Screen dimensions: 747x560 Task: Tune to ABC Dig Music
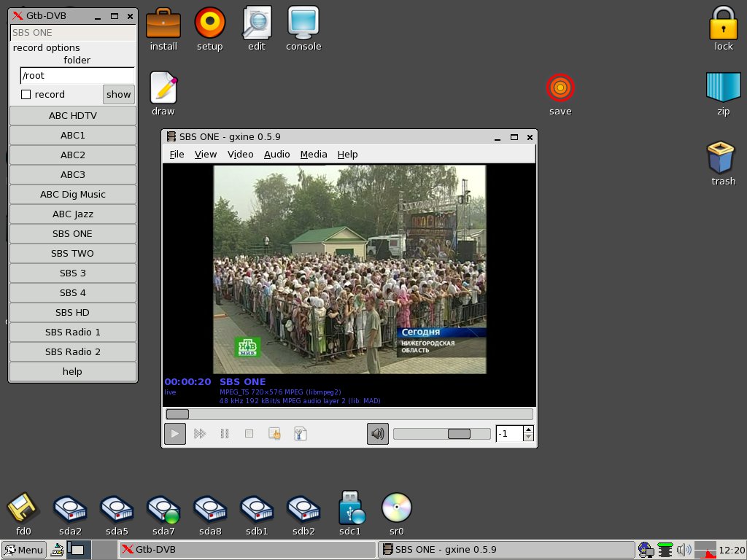(73, 194)
